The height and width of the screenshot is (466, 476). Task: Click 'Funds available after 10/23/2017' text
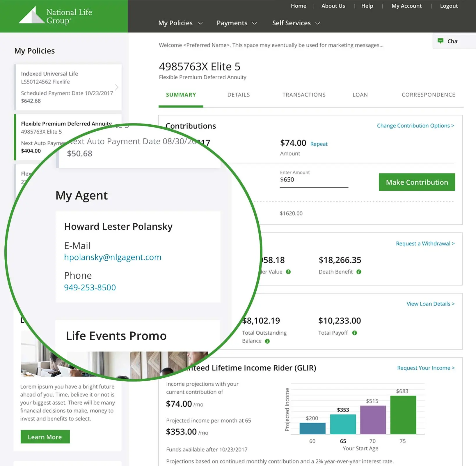point(207,449)
